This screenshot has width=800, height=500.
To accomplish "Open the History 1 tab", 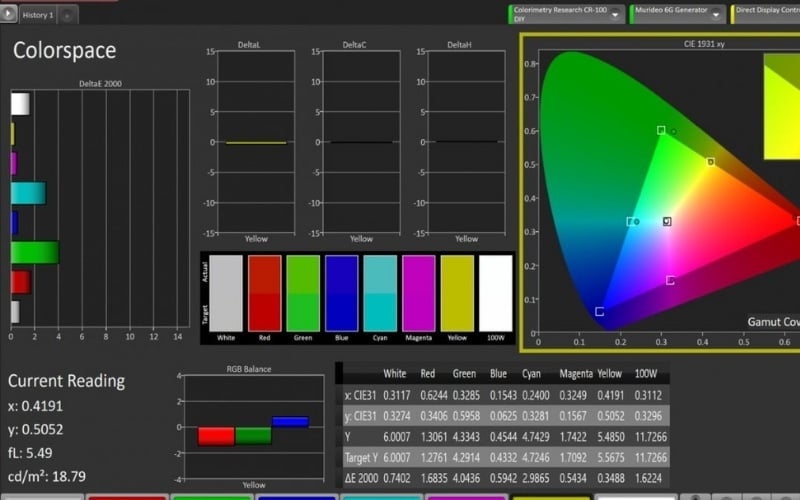I will 38,15.
